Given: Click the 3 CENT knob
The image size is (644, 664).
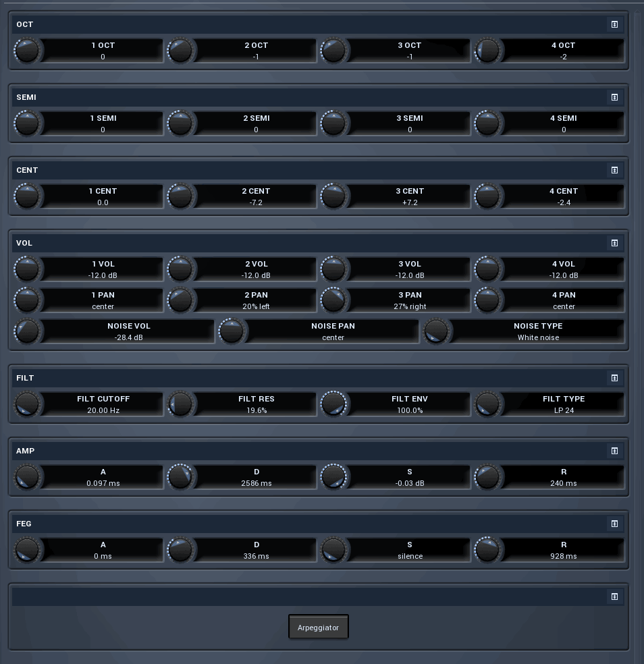Looking at the screenshot, I should pos(334,196).
